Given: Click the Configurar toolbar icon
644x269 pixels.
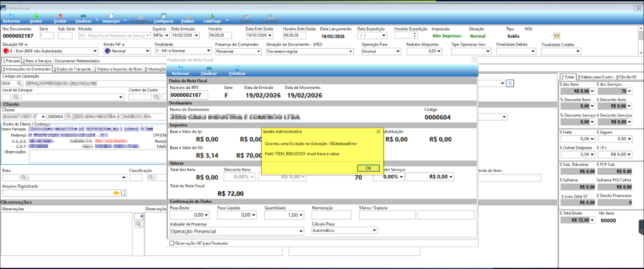Looking at the screenshot, I should tap(163, 16).
